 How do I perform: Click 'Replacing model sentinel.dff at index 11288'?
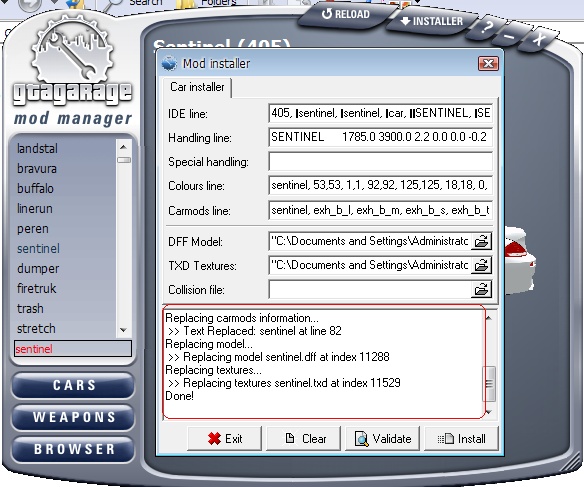[286, 357]
